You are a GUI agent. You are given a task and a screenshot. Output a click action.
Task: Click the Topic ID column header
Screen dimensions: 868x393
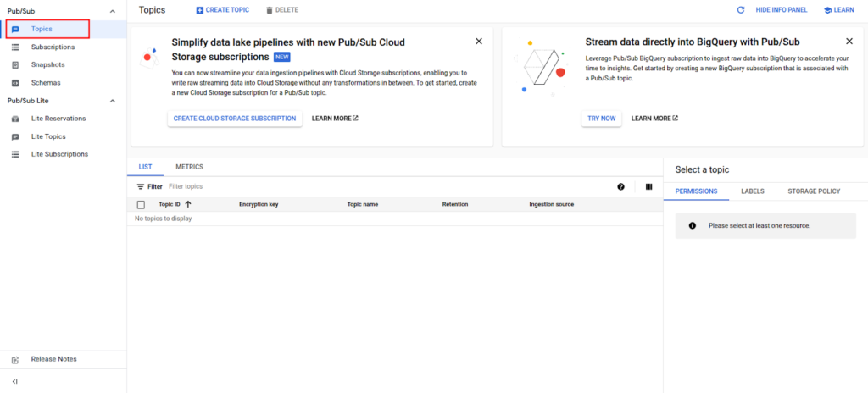point(170,204)
